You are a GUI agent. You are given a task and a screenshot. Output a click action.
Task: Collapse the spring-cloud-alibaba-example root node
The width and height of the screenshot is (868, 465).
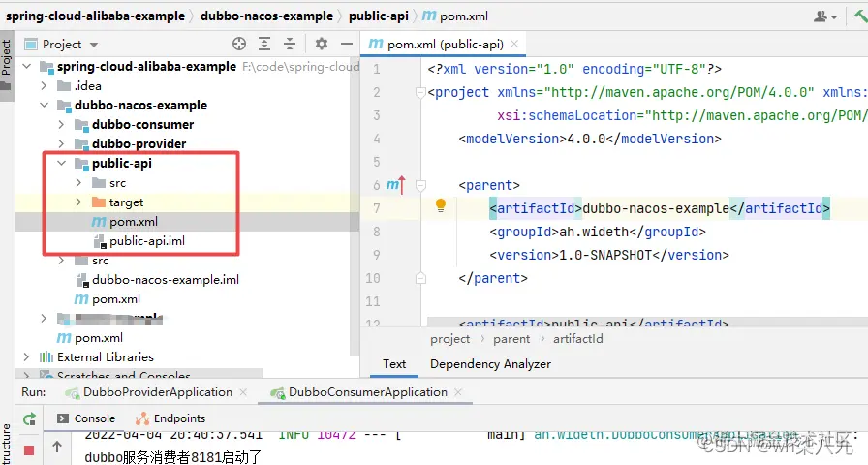(x=26, y=67)
